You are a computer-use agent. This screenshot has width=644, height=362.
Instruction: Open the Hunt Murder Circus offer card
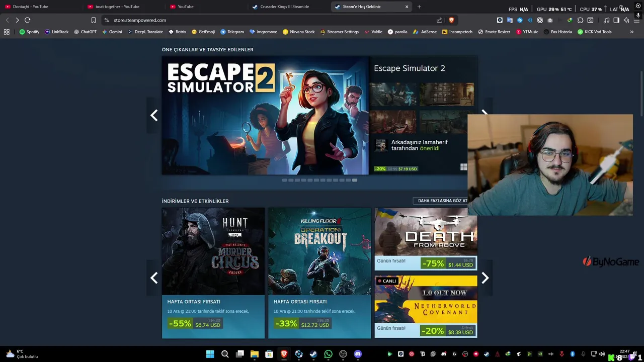[x=213, y=273]
